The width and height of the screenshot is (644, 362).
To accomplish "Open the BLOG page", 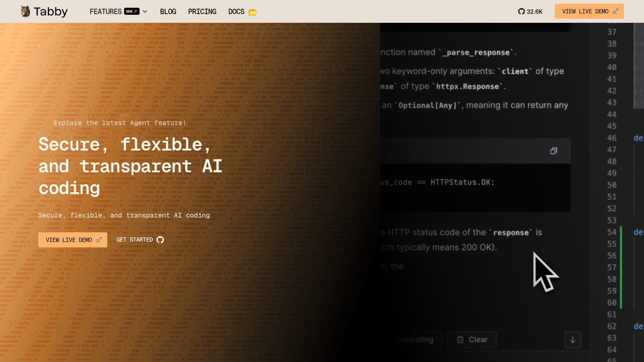I will point(168,12).
